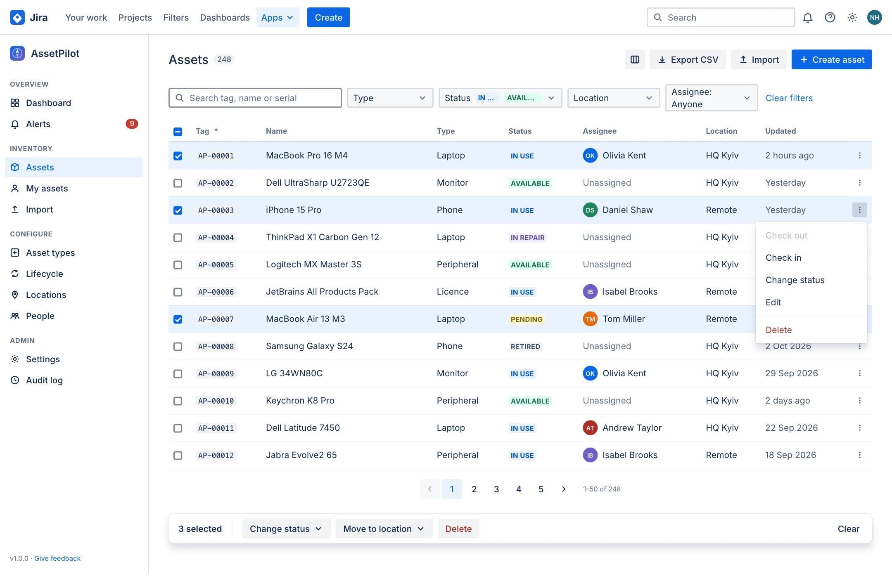Uncheck the AP-00001 row checkbox
This screenshot has width=892, height=588.
coord(178,156)
